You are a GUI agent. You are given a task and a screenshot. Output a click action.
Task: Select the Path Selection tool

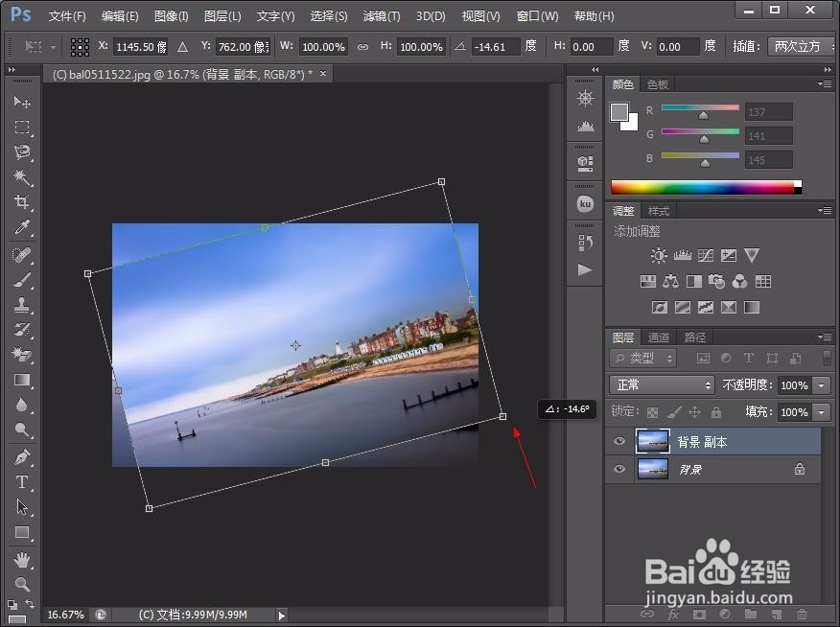(22, 506)
